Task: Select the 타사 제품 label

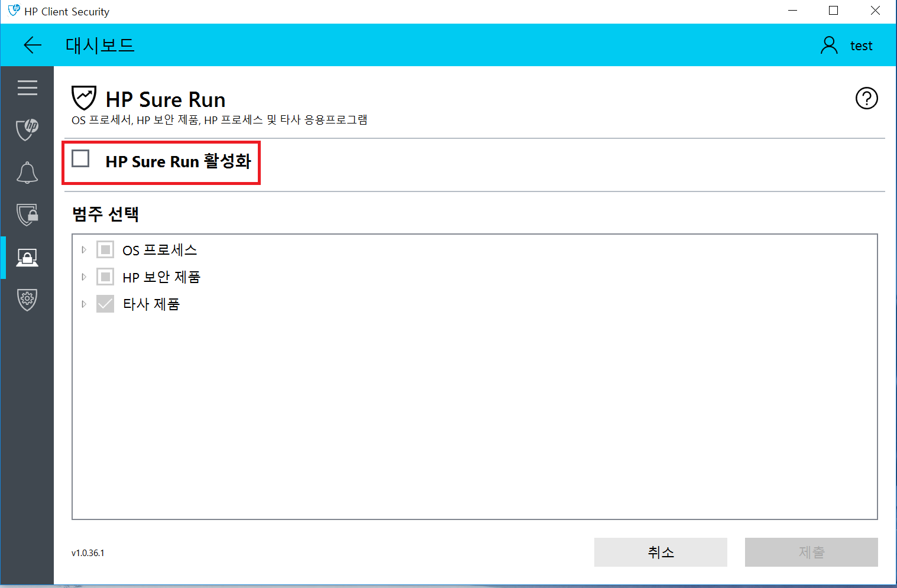Action: (x=151, y=304)
